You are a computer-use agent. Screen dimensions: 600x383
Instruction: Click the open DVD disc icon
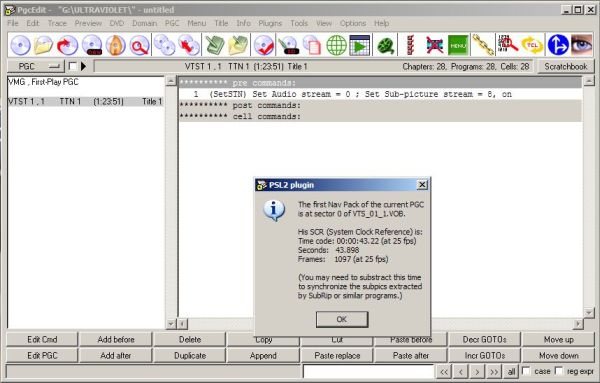click(x=20, y=45)
